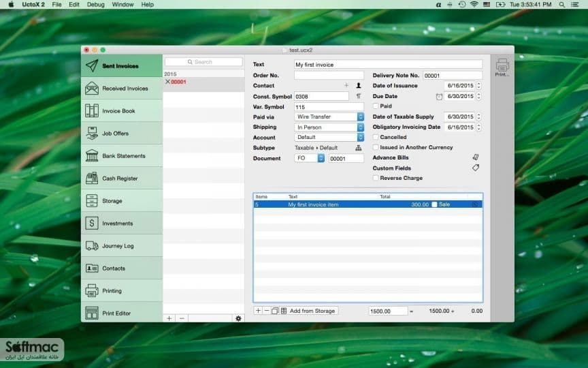The width and height of the screenshot is (588, 368).
Task: Open Wi-Fi status in menu bar
Action: [474, 5]
